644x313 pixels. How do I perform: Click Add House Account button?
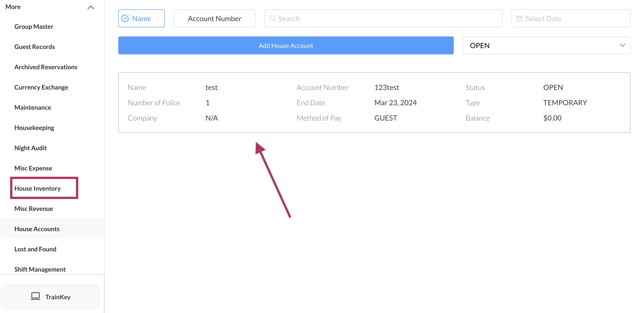click(286, 45)
